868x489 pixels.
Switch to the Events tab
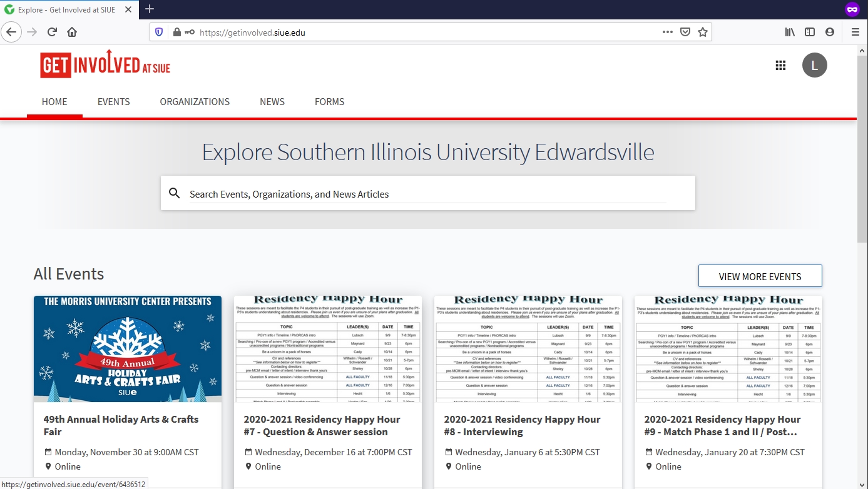coord(114,102)
